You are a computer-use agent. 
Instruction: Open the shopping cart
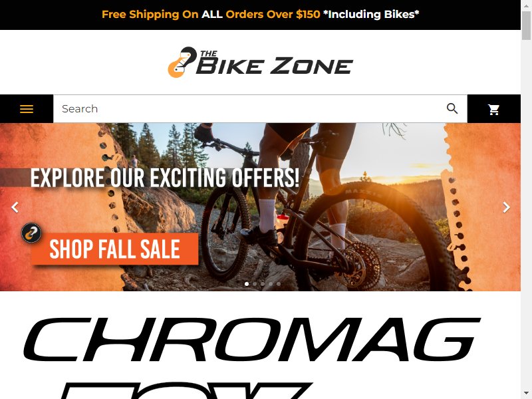pos(493,109)
